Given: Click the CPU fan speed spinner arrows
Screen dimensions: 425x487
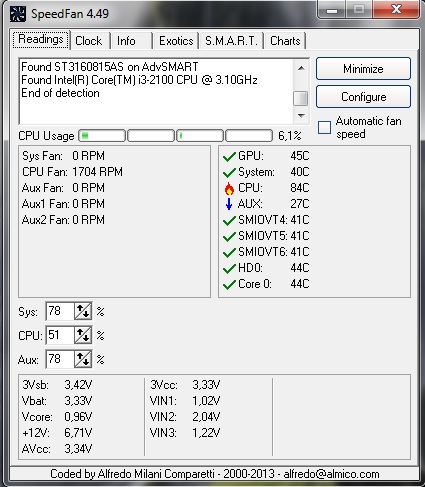Looking at the screenshot, I should point(83,335).
